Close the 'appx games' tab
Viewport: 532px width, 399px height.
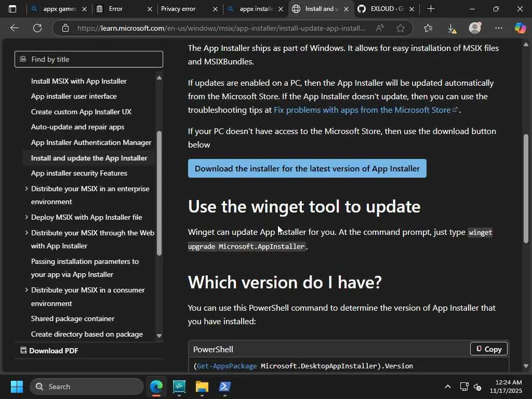[x=84, y=9]
